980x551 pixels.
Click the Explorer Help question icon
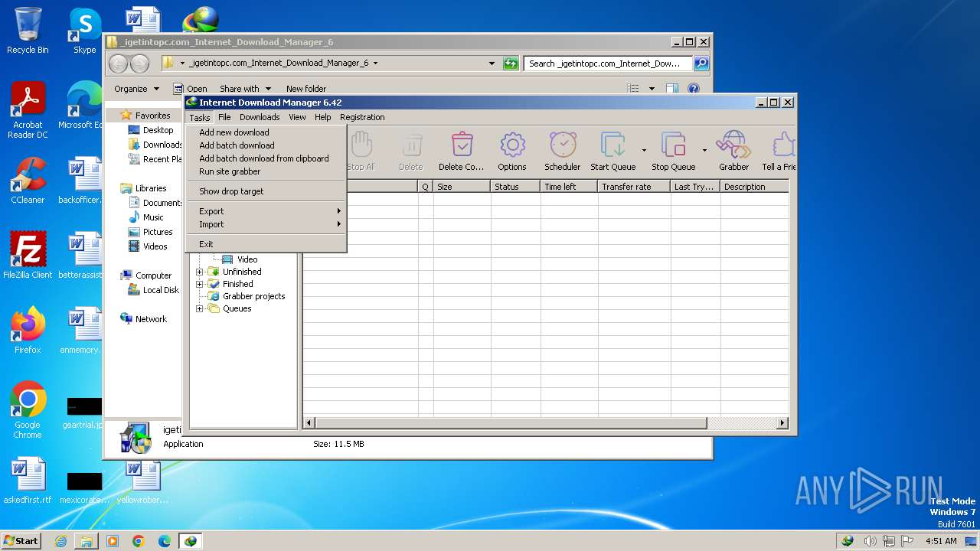click(693, 89)
